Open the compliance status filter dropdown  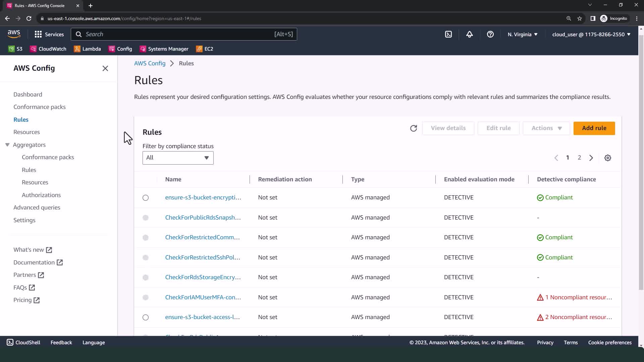[x=178, y=158]
